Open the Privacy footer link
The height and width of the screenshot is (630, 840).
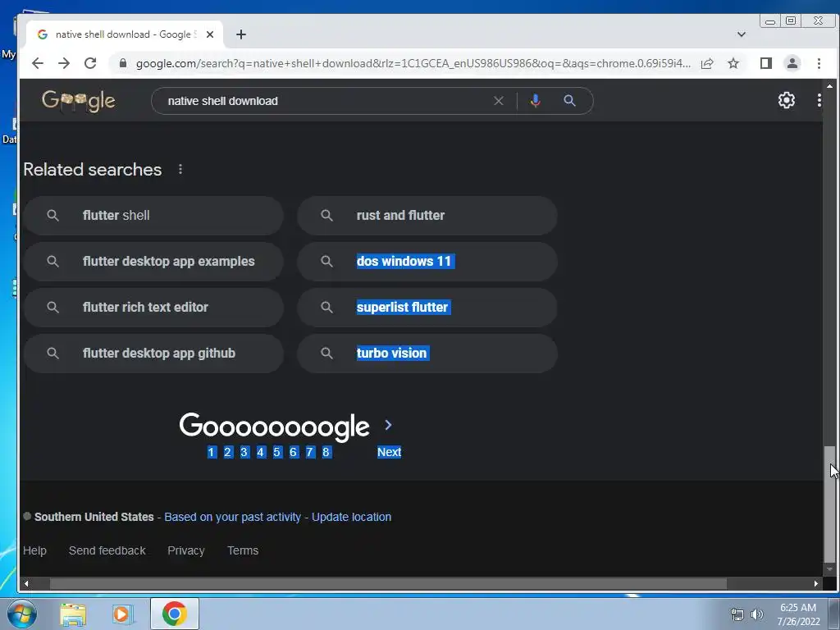click(186, 550)
